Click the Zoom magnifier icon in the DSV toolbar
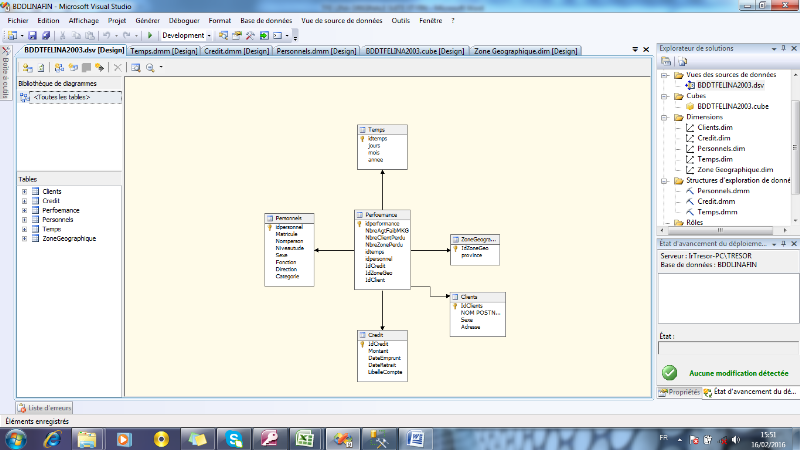800x450 pixels. [x=150, y=67]
